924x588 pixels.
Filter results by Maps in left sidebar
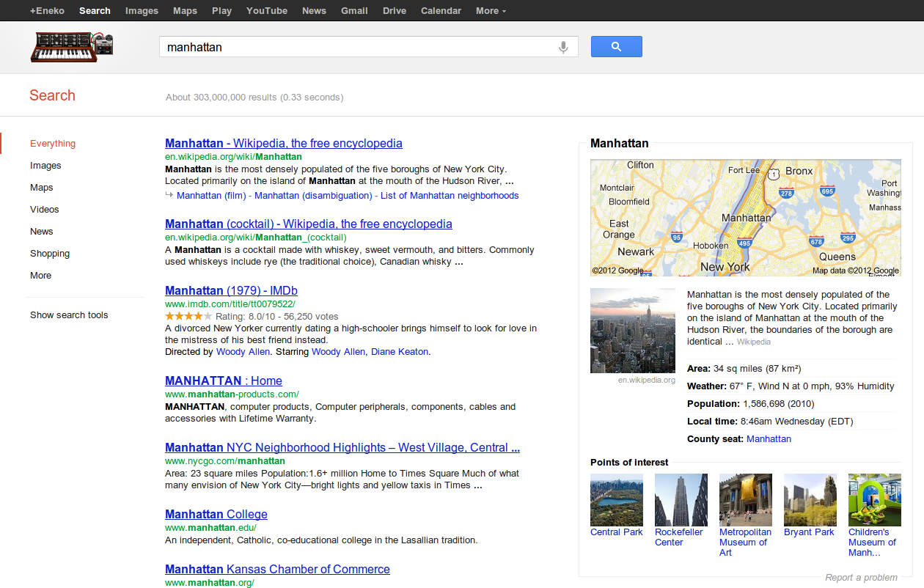pyautogui.click(x=42, y=188)
